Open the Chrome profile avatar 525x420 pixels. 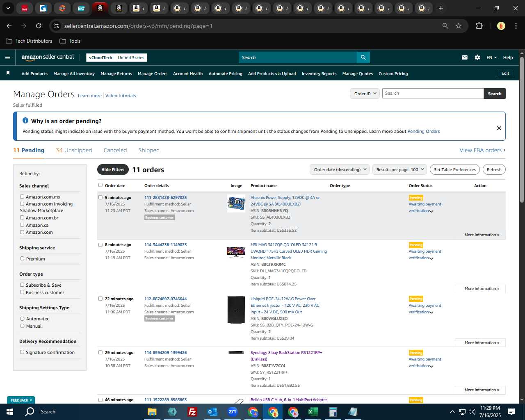[x=501, y=26]
